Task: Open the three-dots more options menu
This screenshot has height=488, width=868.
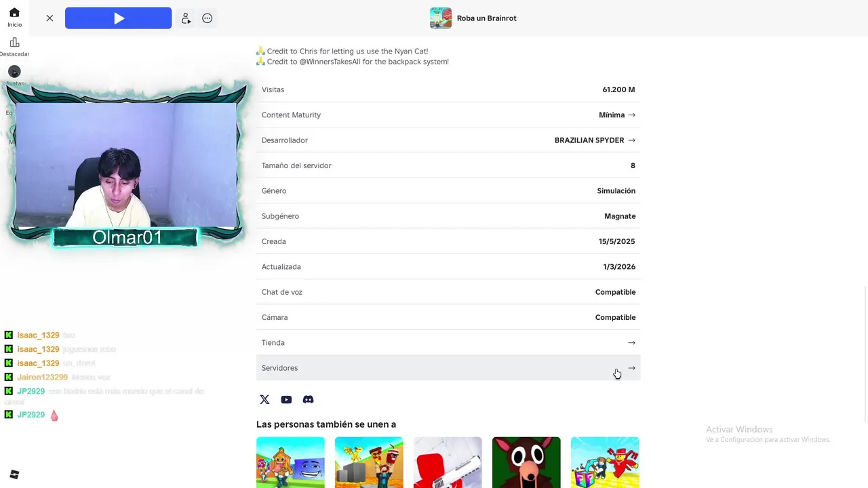Action: (208, 18)
